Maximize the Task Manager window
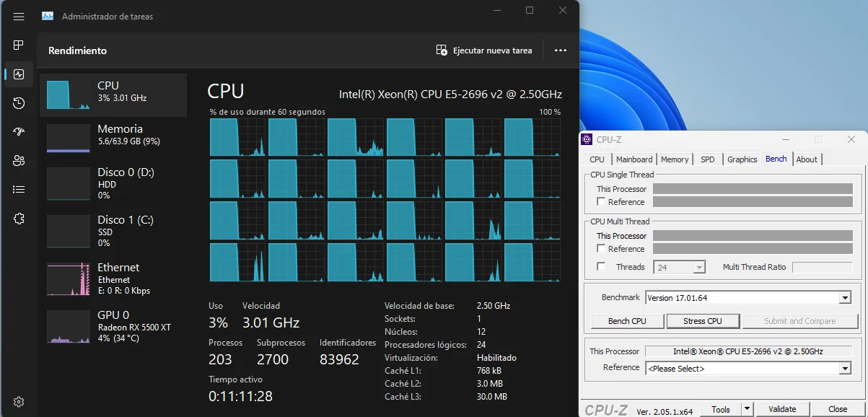The height and width of the screenshot is (417, 868). 530,10
